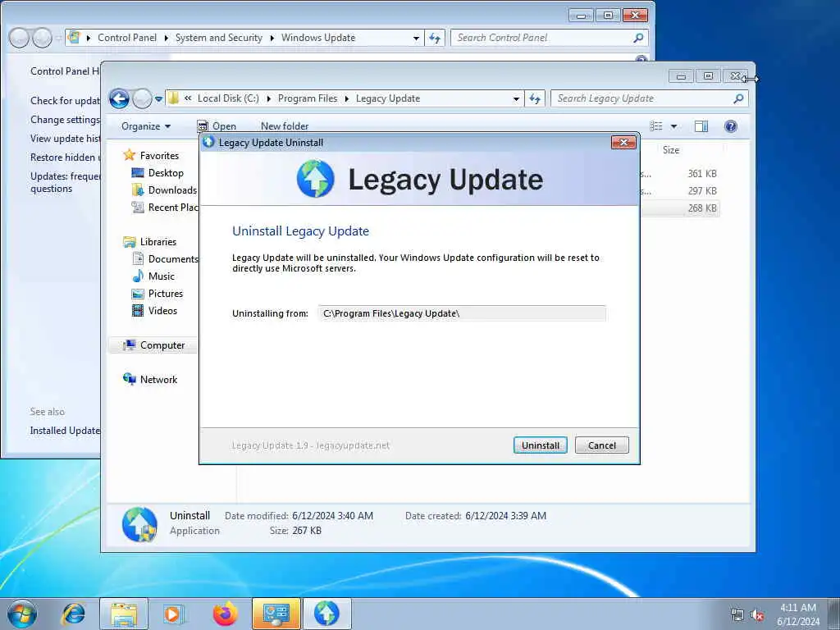
Task: Click Control Panel in the Windows Update breadcrumb
Action: (x=127, y=38)
